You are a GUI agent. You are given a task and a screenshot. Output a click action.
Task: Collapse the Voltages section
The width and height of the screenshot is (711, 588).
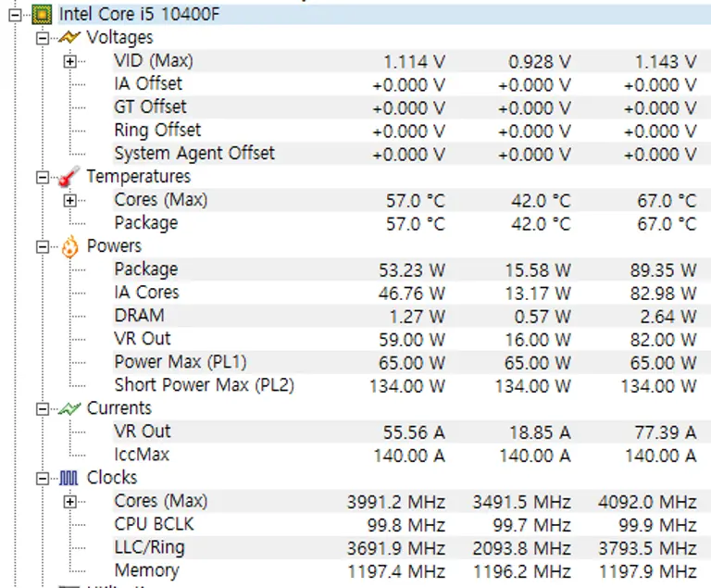(x=43, y=38)
